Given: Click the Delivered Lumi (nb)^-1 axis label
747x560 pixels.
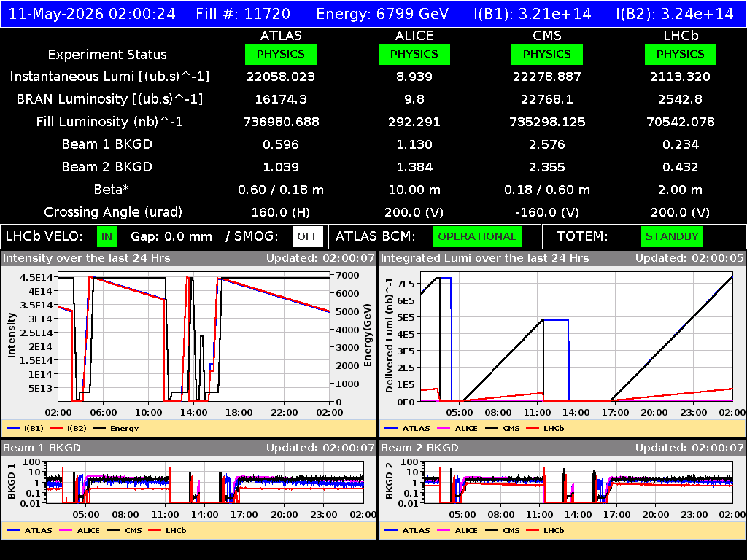Looking at the screenshot, I should point(390,335).
